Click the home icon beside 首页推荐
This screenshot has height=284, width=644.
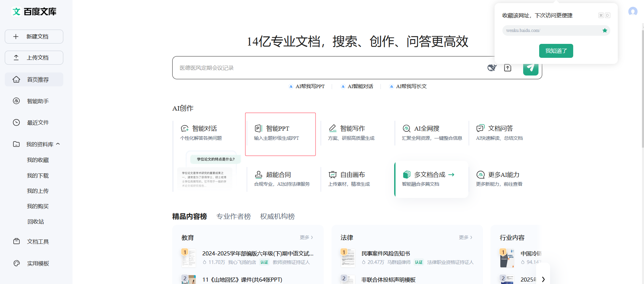pyautogui.click(x=16, y=79)
